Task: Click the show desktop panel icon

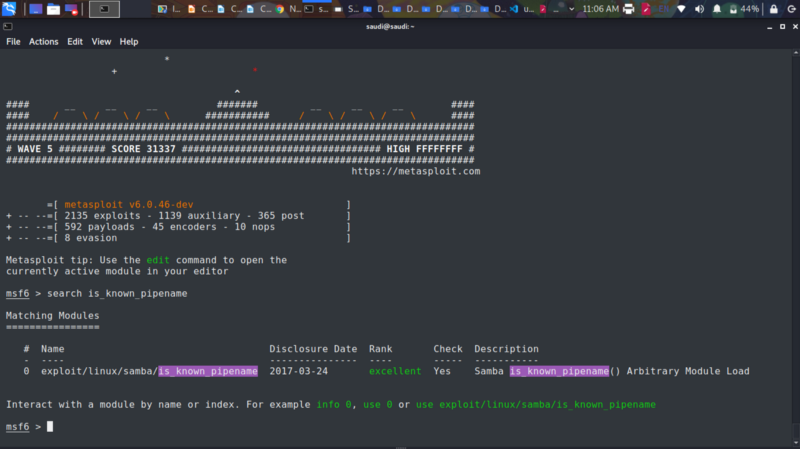Action: [x=35, y=9]
